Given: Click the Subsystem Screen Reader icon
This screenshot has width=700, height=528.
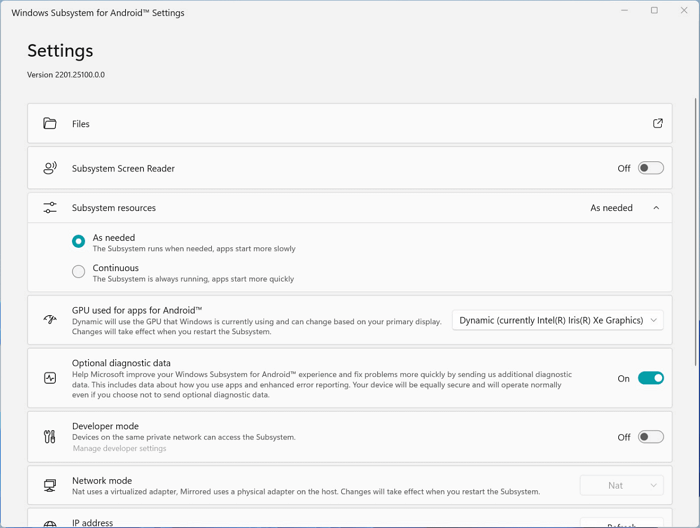Looking at the screenshot, I should pyautogui.click(x=50, y=168).
